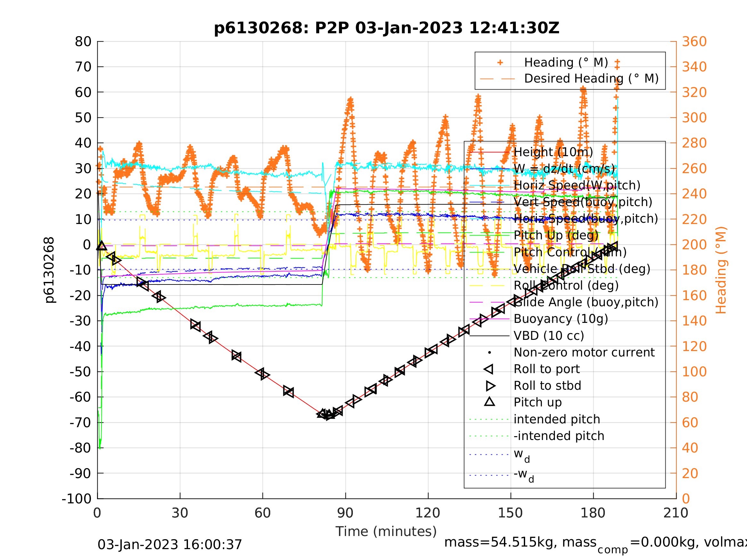This screenshot has height=560, width=747.
Task: Click the w_d legend label without minus sign
Action: [522, 455]
